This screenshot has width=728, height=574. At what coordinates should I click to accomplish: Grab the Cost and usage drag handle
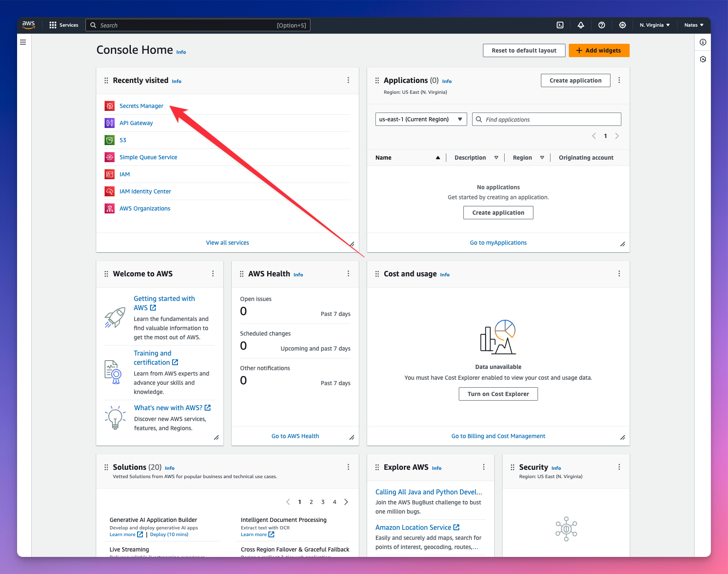pos(377,274)
